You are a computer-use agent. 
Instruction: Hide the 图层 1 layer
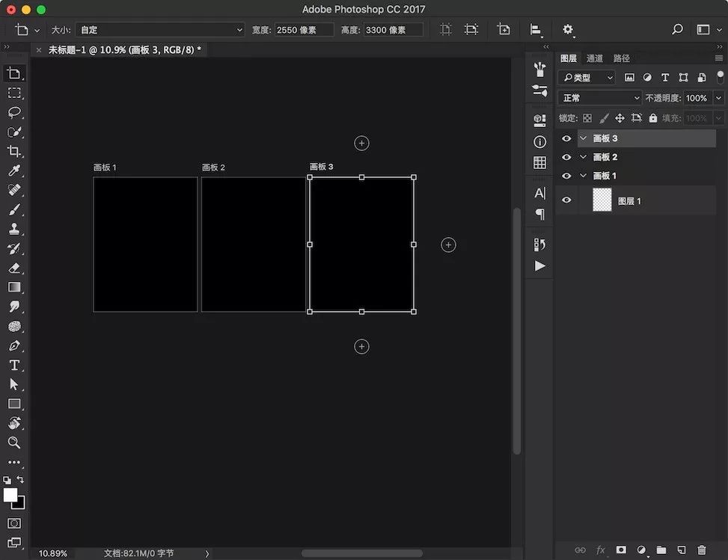(566, 200)
